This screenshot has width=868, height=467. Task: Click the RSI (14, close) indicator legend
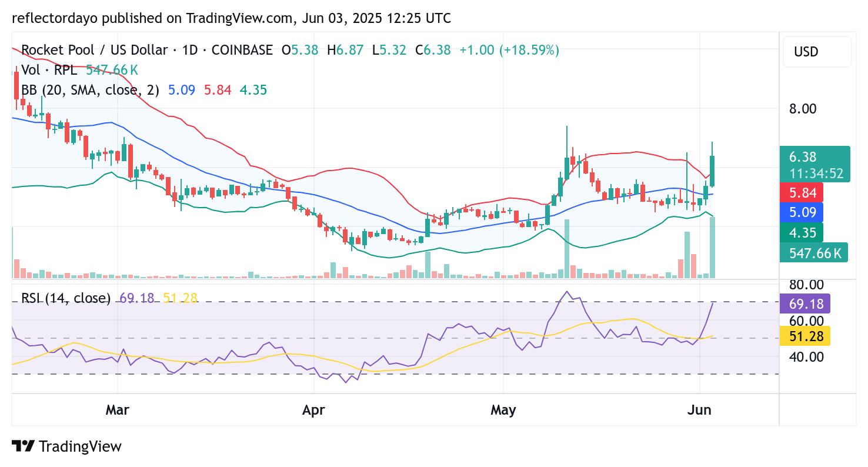point(66,298)
